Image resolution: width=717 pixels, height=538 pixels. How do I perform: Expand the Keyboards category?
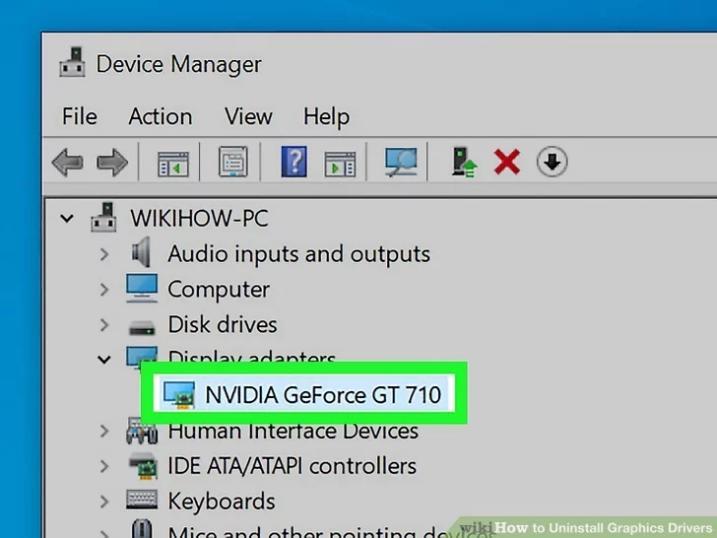pos(104,501)
